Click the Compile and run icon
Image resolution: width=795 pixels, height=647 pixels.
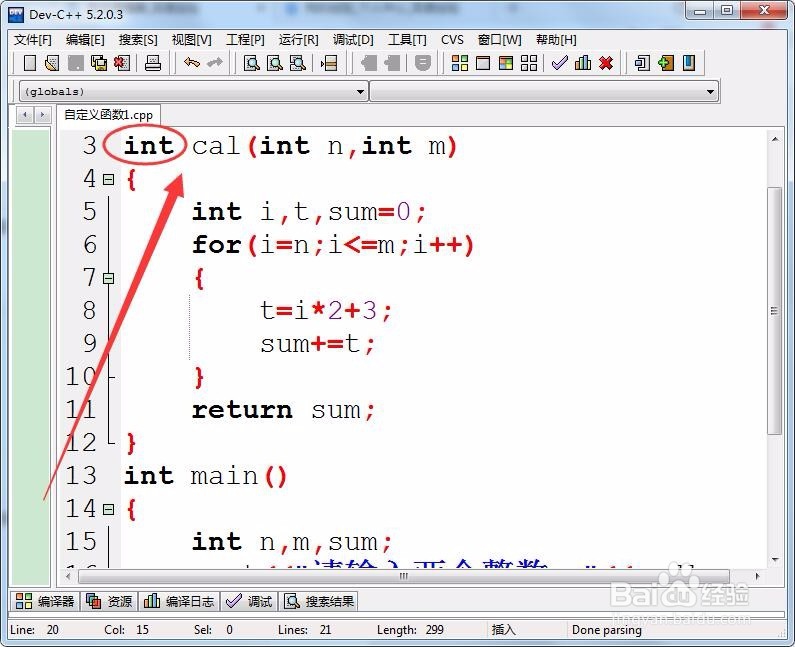(x=506, y=63)
